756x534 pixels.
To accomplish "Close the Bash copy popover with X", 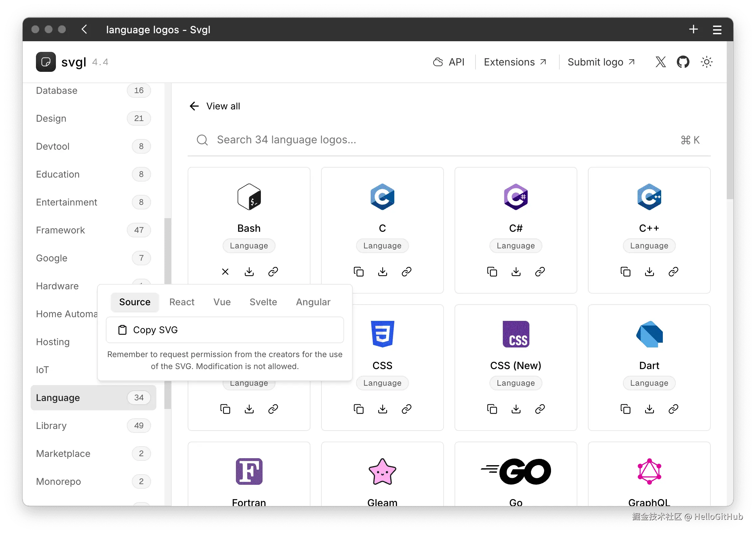I will coord(225,272).
